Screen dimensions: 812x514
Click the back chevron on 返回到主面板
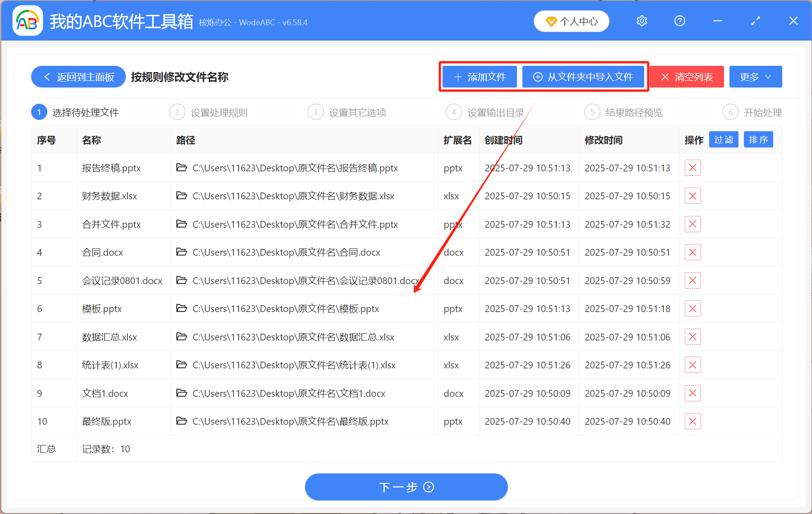pyautogui.click(x=47, y=77)
